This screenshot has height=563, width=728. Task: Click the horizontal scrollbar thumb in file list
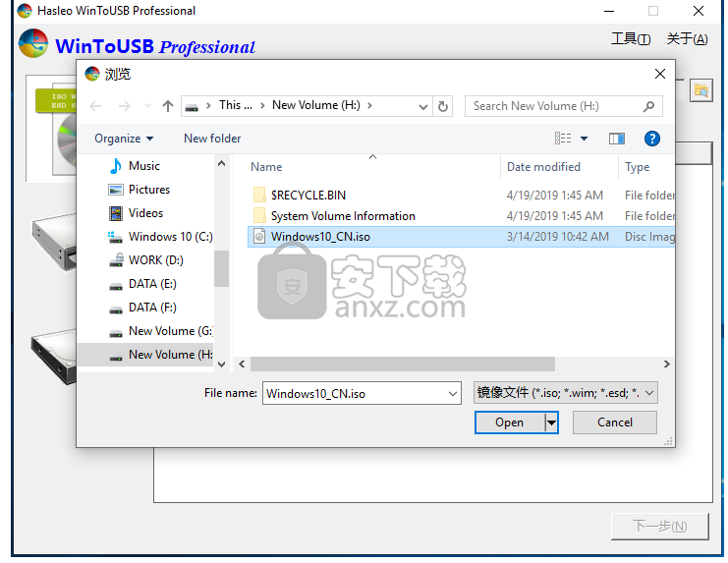pos(403,365)
